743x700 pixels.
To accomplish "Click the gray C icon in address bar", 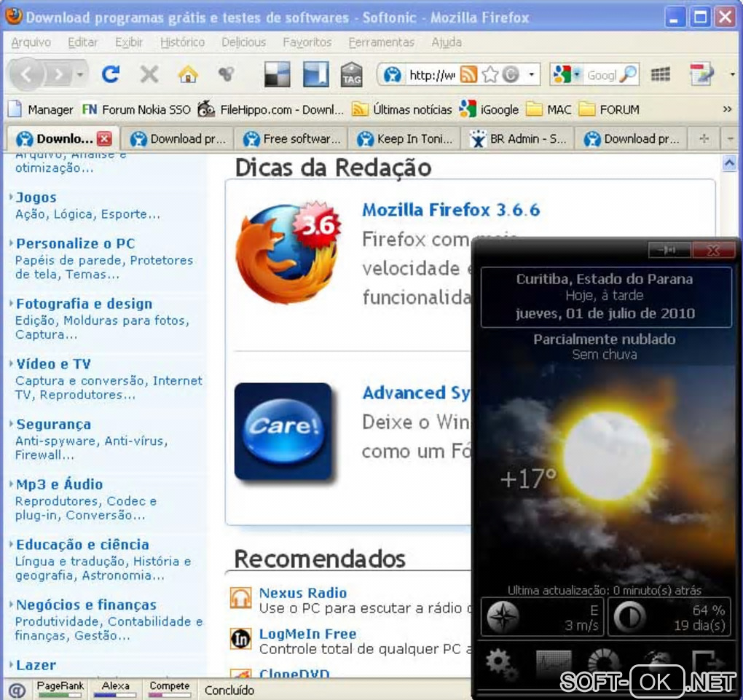I will (511, 74).
